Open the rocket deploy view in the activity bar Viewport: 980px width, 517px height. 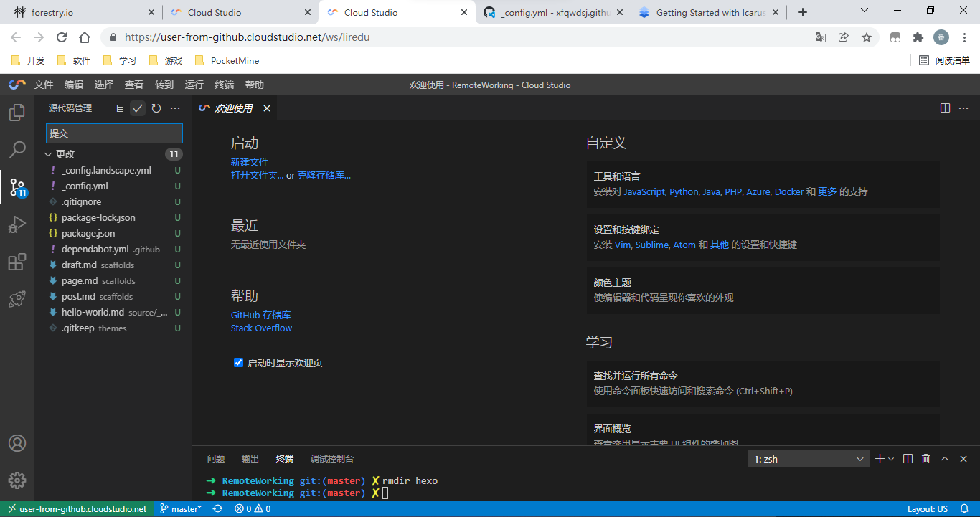coord(17,300)
